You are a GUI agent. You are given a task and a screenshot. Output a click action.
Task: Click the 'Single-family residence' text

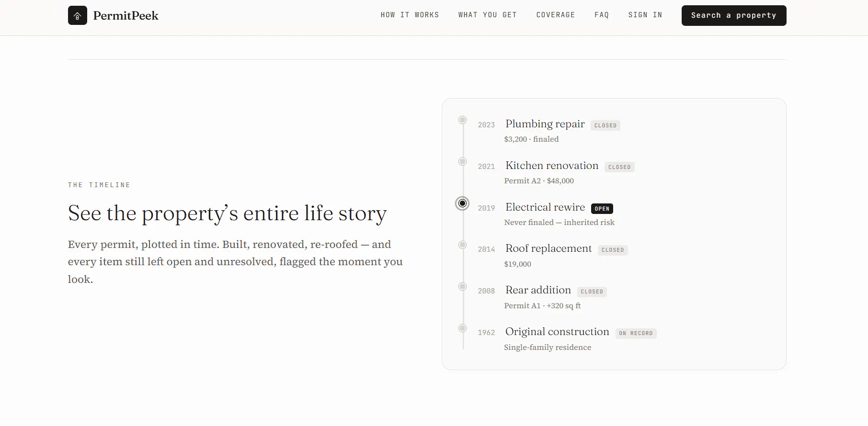(548, 348)
